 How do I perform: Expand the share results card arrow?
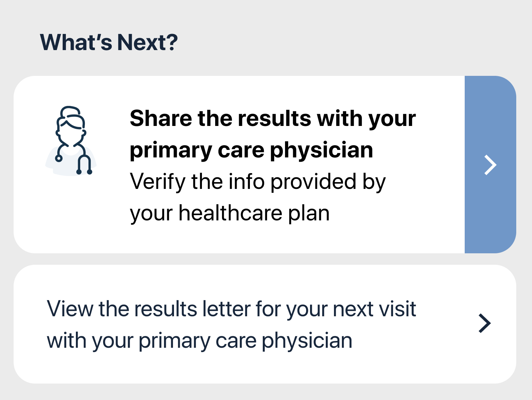(490, 165)
